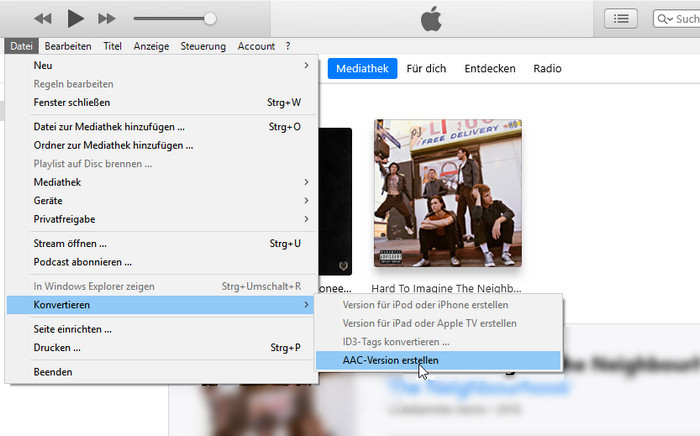Choose Datei zur Mediathek hinzufügen
700x436 pixels.
(161, 127)
